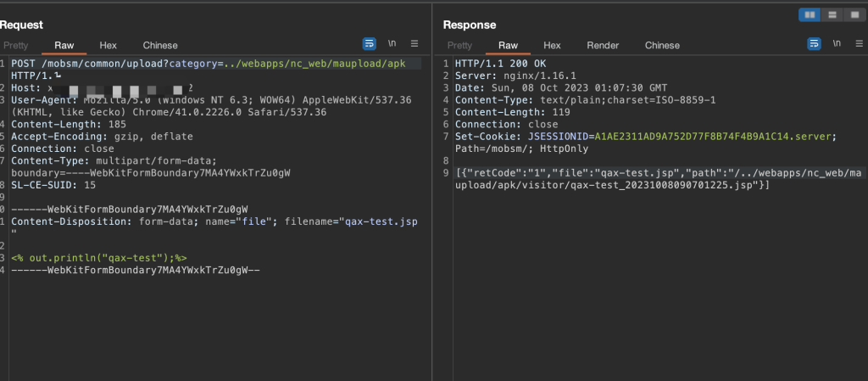This screenshot has height=381, width=868.
Task: Select the side-by-side layout view button
Action: pyautogui.click(x=810, y=15)
